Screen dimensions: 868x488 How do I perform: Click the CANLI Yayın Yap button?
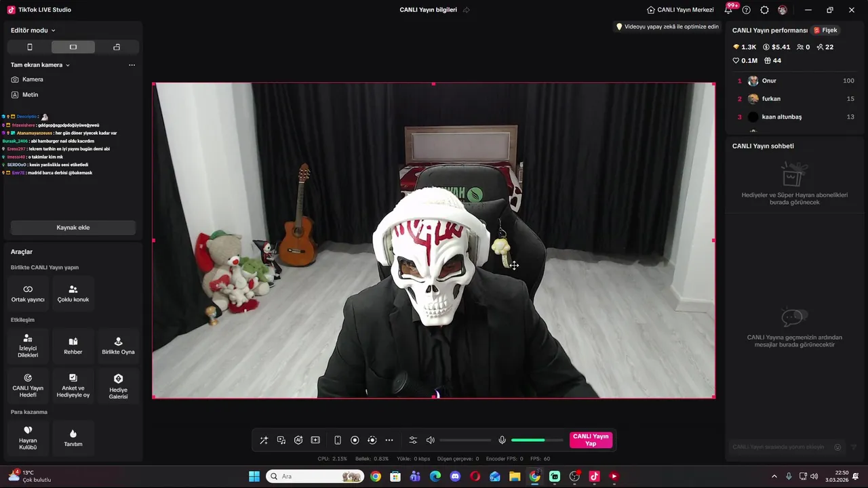[x=591, y=440]
